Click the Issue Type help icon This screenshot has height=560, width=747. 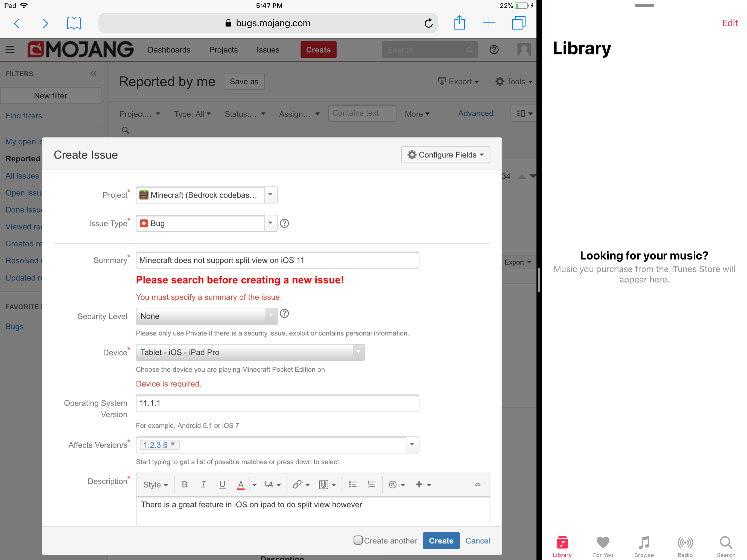(284, 223)
